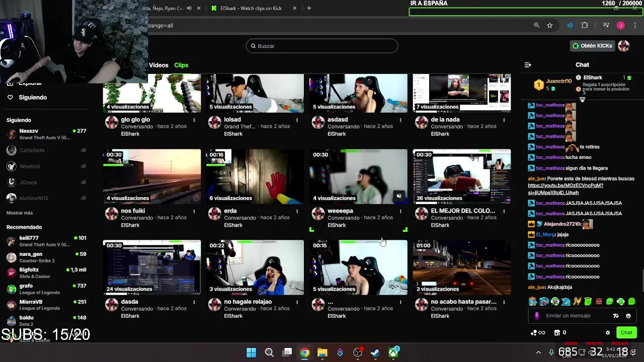Open Bigfoltz recommended channel

(46, 273)
